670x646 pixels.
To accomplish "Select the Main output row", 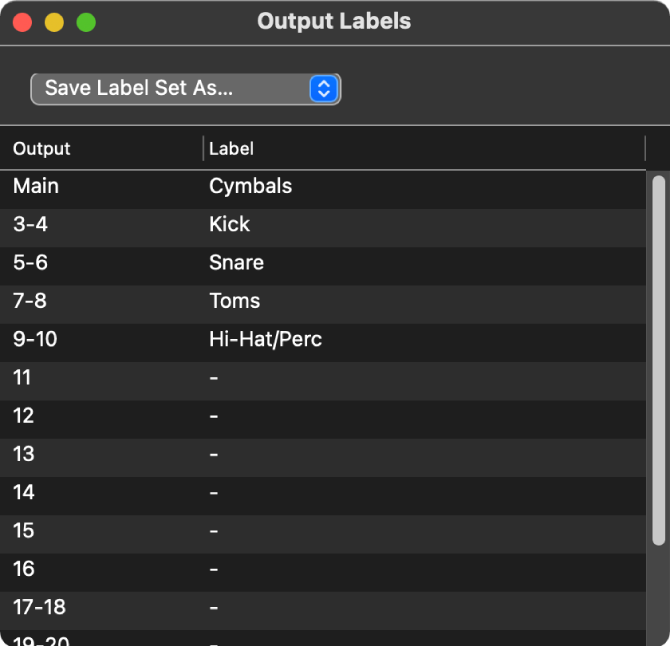I will pos(36,186).
